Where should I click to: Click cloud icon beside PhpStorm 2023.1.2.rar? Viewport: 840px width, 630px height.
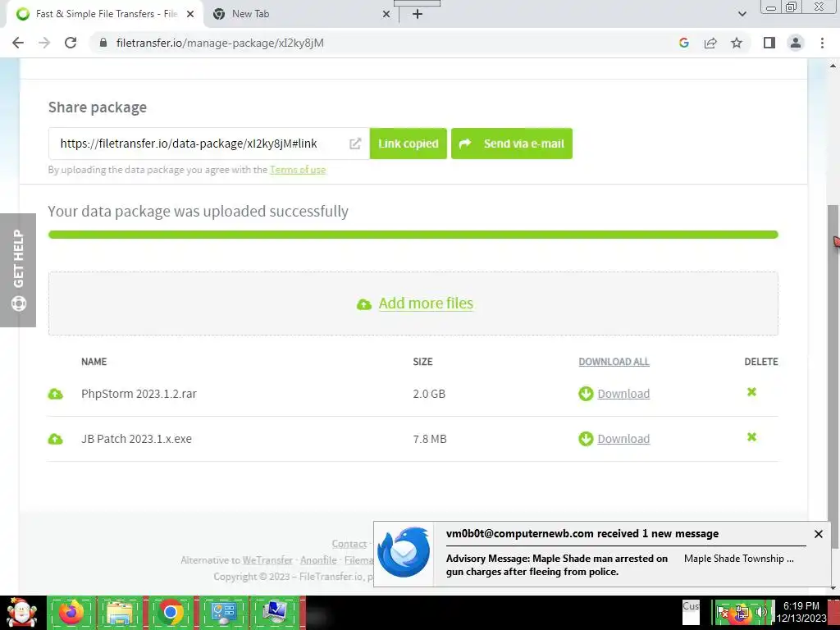55,394
